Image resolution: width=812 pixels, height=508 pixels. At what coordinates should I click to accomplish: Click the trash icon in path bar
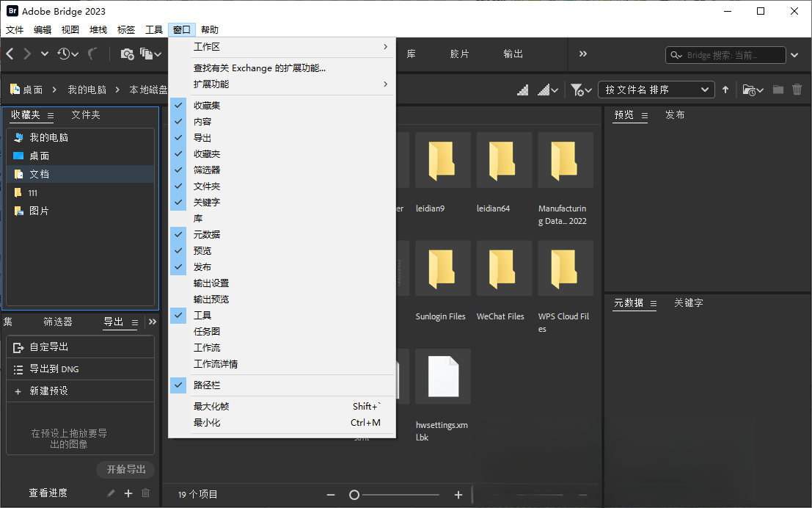click(x=797, y=90)
